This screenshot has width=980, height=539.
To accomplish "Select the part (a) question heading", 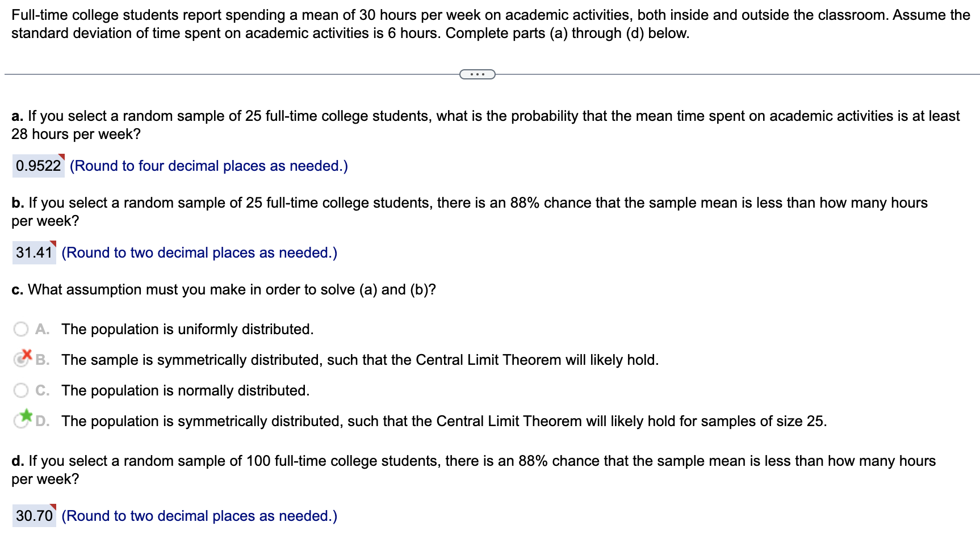I will (17, 116).
